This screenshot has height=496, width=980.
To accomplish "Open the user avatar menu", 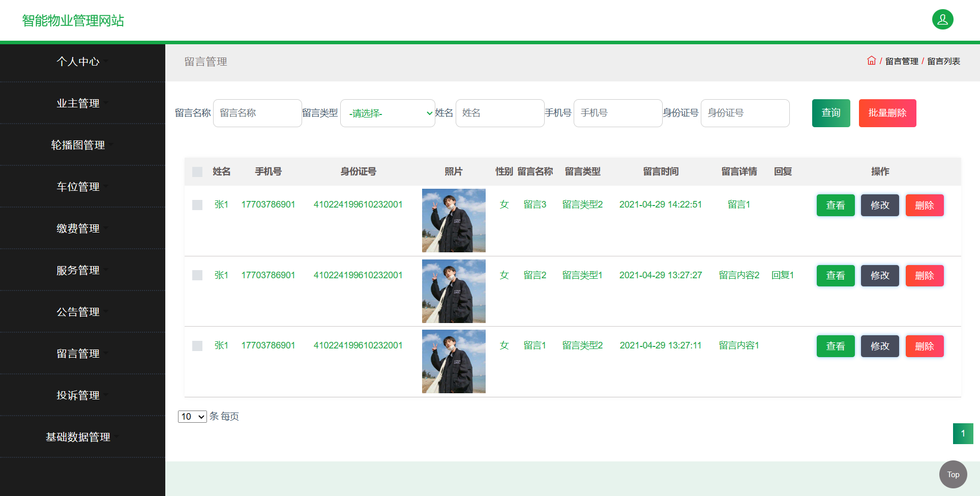I will (x=942, y=19).
